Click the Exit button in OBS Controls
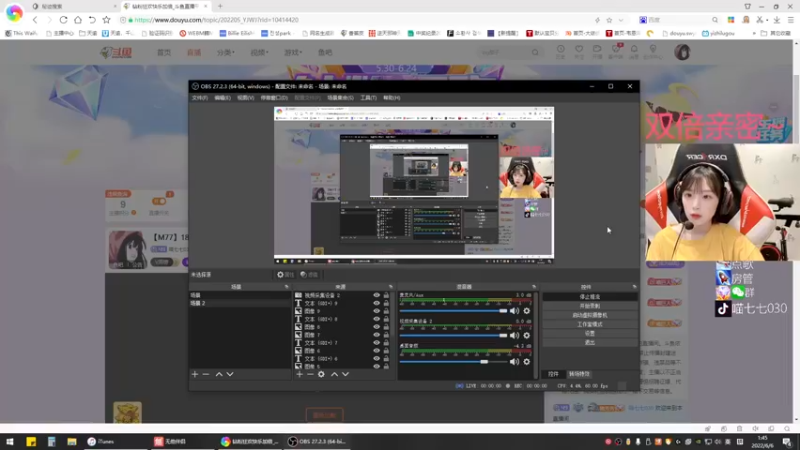 tap(590, 342)
